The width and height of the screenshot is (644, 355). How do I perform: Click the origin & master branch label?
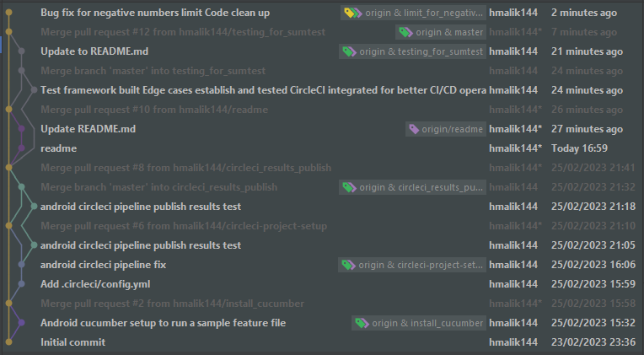click(449, 32)
